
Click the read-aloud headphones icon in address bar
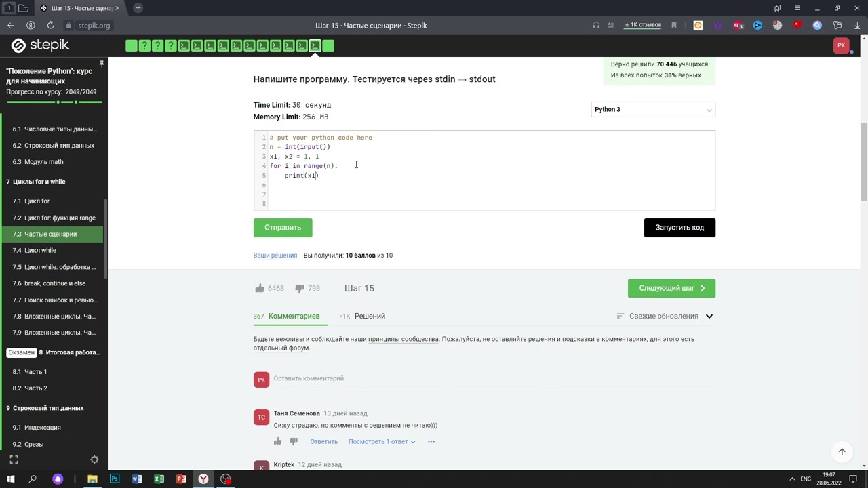(596, 25)
